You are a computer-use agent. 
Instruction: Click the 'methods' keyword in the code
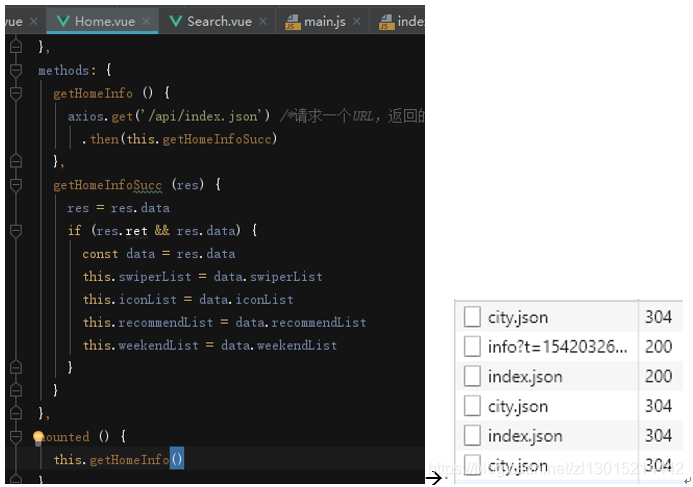pyautogui.click(x=64, y=70)
